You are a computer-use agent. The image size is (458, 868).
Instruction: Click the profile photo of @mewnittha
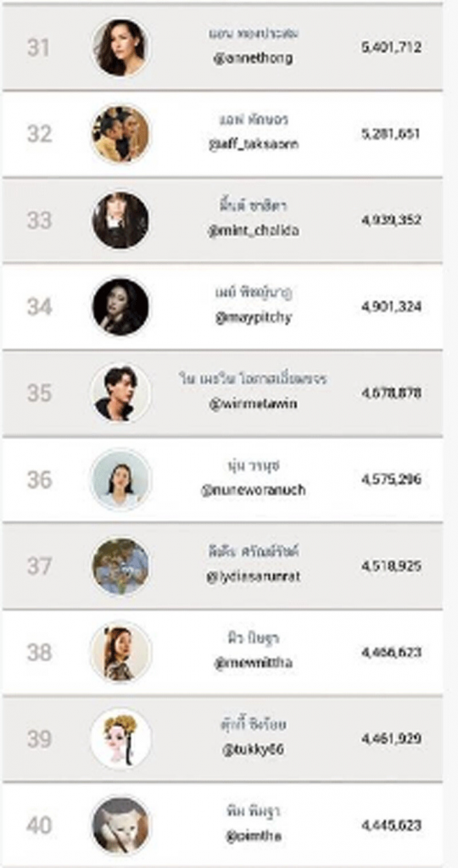pos(120,652)
